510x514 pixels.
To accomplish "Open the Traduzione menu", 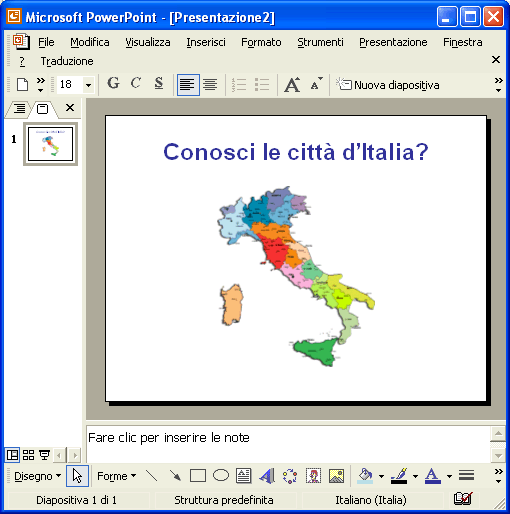I will [67, 61].
